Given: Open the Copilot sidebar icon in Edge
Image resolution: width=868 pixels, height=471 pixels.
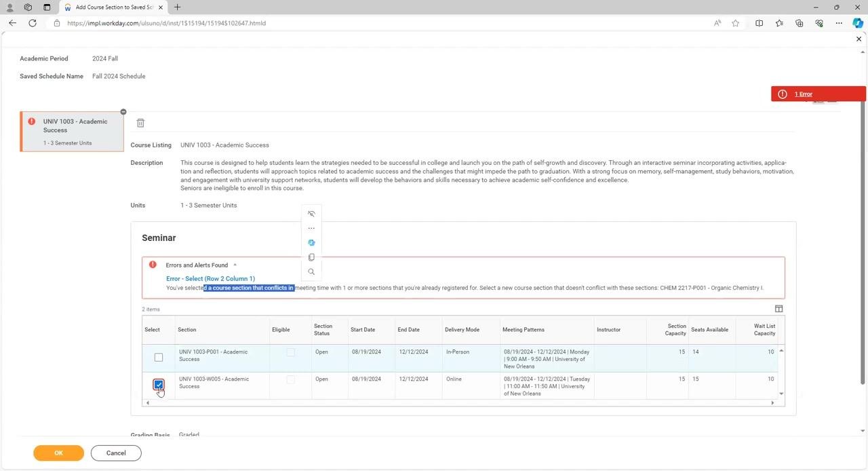Looking at the screenshot, I should [858, 23].
